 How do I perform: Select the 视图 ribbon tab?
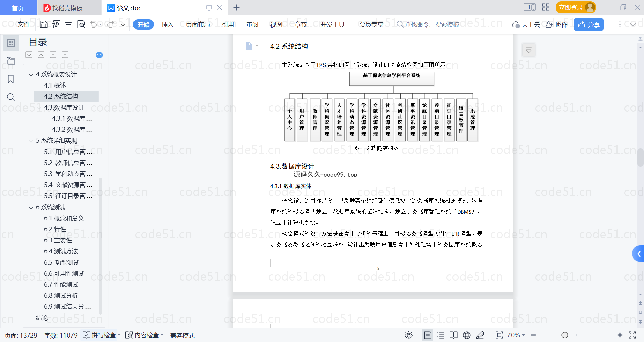click(276, 24)
